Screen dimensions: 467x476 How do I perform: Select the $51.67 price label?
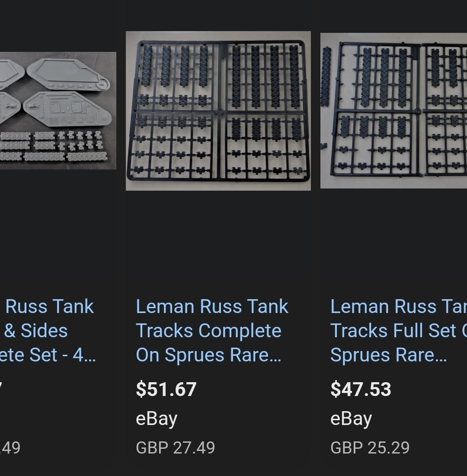[x=166, y=389]
